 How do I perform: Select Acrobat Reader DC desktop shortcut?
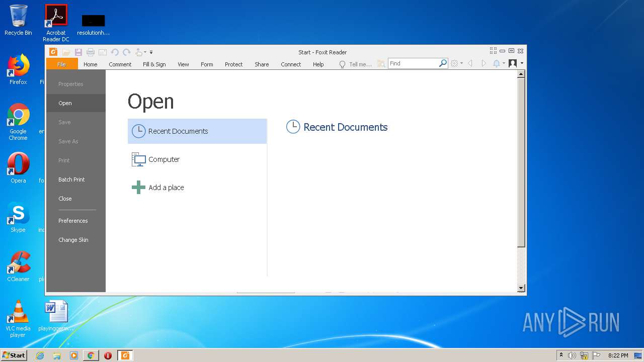(56, 23)
